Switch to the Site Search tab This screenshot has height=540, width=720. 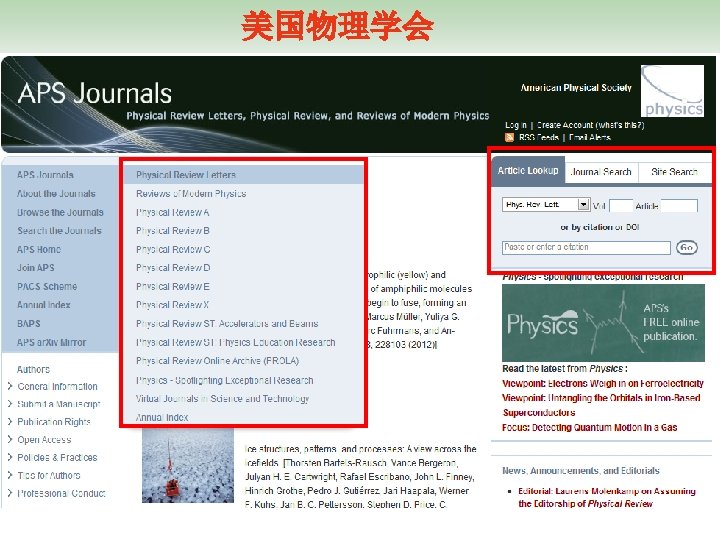tap(674, 172)
